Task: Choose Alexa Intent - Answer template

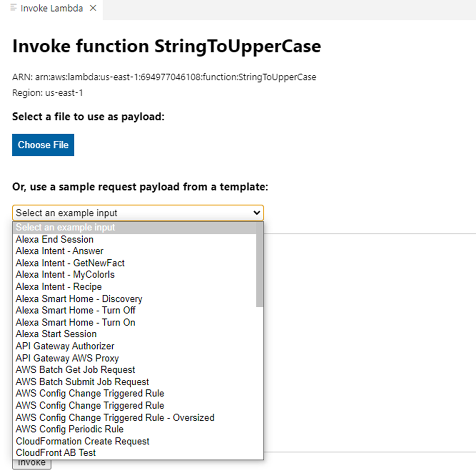Action: tap(135, 251)
